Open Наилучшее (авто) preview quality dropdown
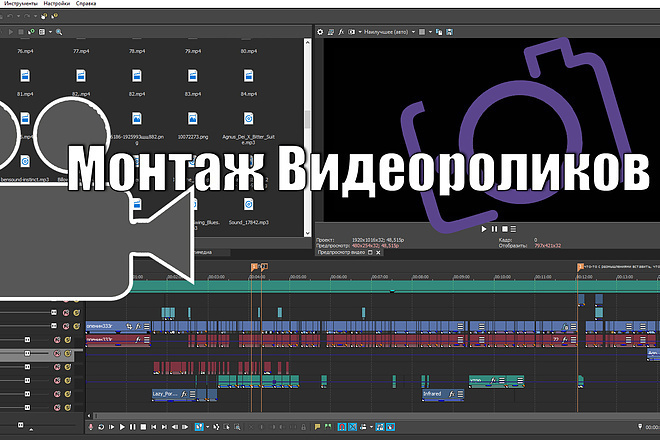Screen dimensions: 660x440 pyautogui.click(x=389, y=32)
